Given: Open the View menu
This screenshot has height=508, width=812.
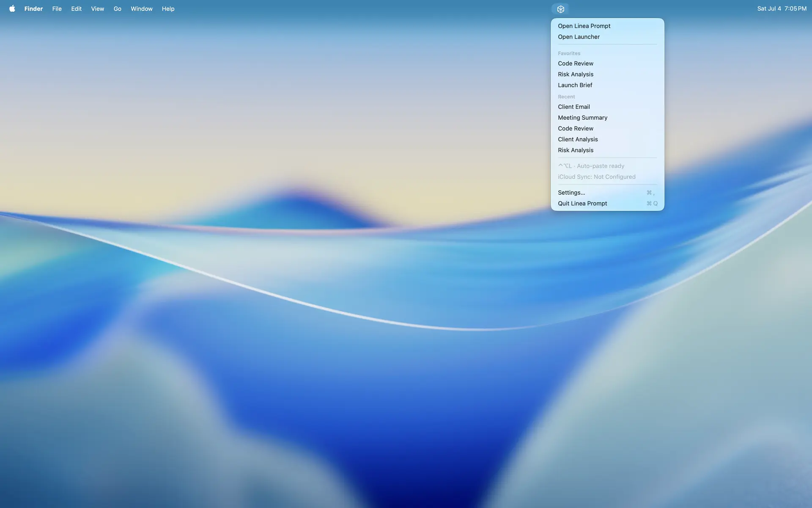Looking at the screenshot, I should (x=97, y=8).
